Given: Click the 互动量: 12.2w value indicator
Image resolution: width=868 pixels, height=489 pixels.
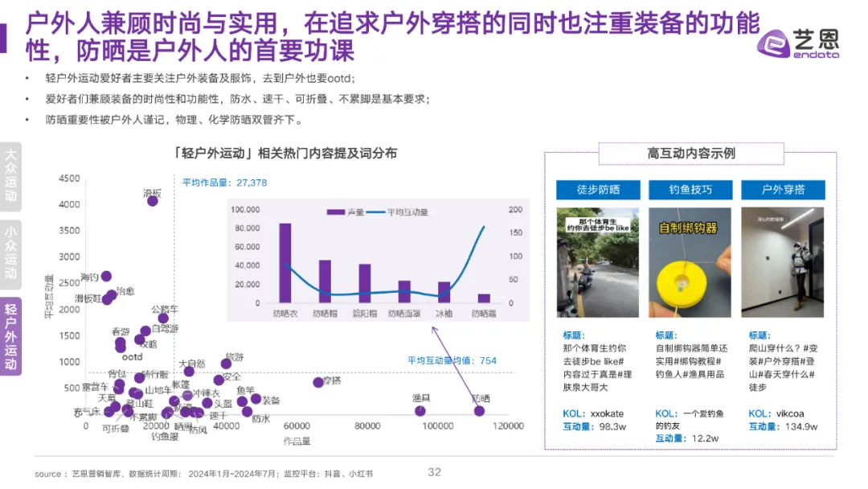Looking at the screenshot, I should click(686, 438).
